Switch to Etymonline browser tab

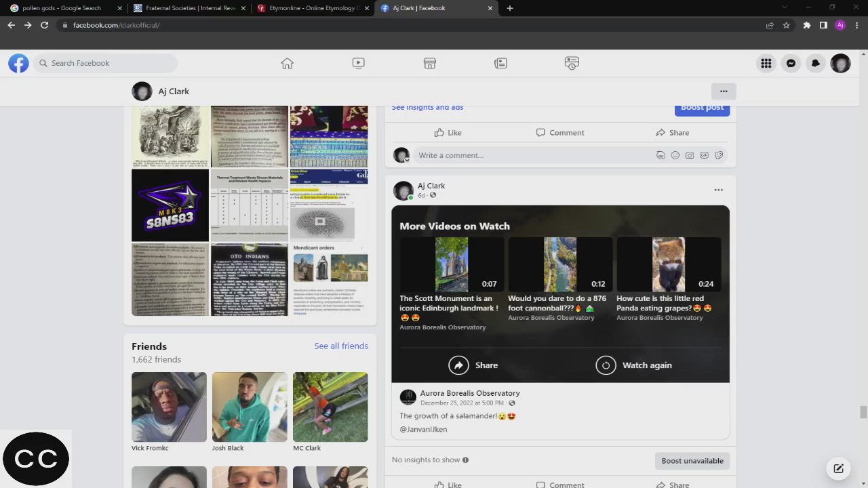[313, 8]
